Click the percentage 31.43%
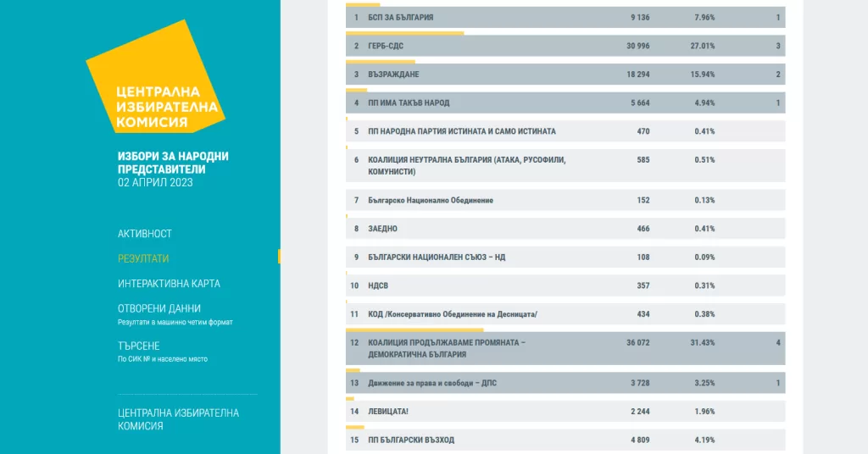Screen dimensions: 868x454 703,343
